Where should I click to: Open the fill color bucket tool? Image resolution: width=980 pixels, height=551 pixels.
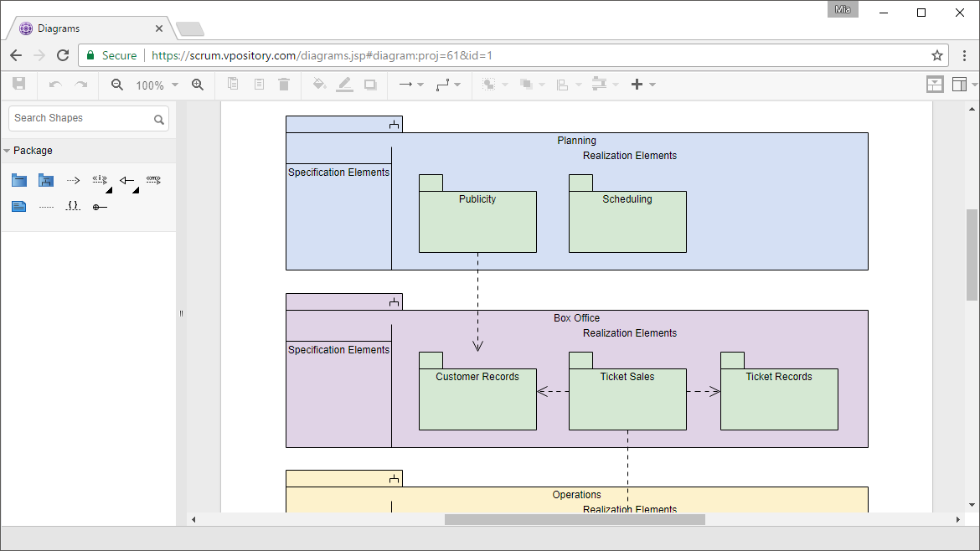tap(319, 84)
